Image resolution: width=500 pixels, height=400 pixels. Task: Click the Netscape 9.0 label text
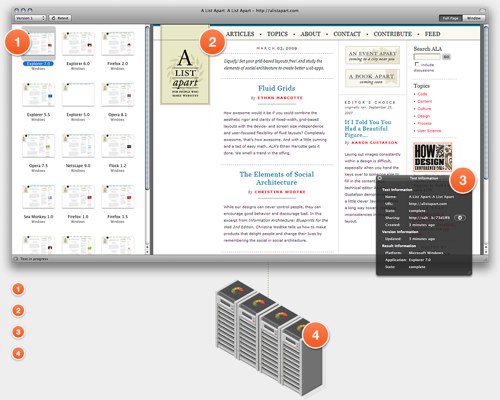click(78, 165)
